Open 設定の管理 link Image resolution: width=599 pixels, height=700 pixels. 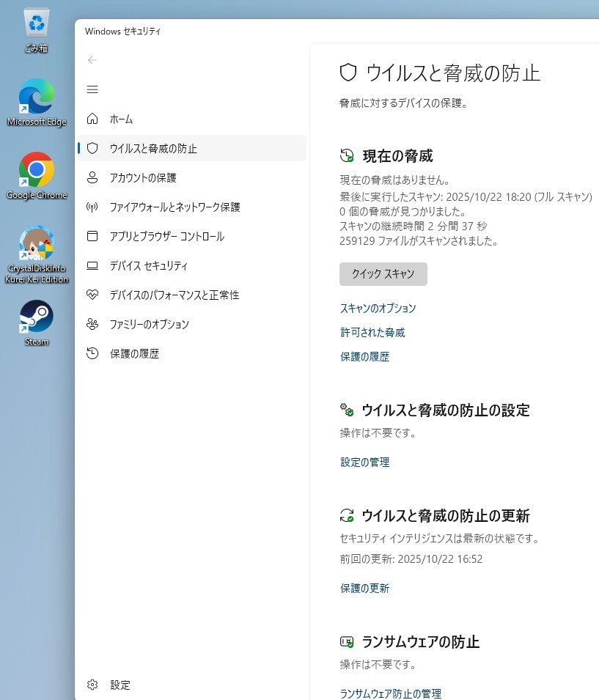364,462
